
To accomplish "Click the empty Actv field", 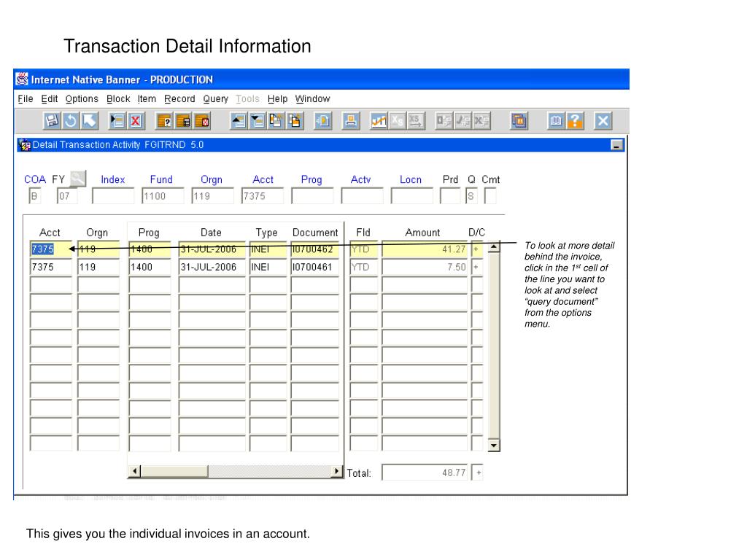I will (x=362, y=195).
